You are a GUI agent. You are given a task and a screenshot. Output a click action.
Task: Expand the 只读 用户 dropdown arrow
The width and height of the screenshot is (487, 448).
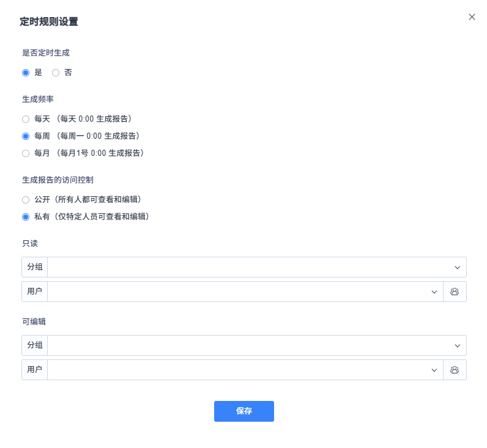434,292
